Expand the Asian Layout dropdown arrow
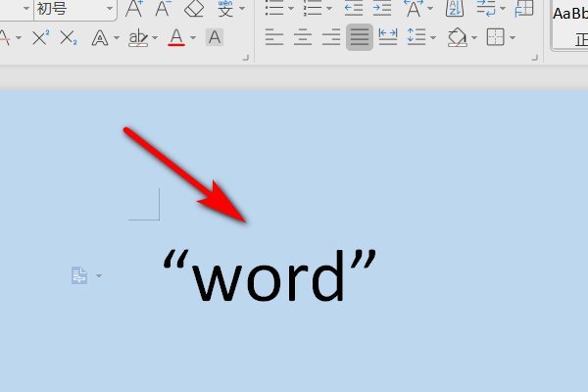The height and width of the screenshot is (392, 588). [430, 8]
